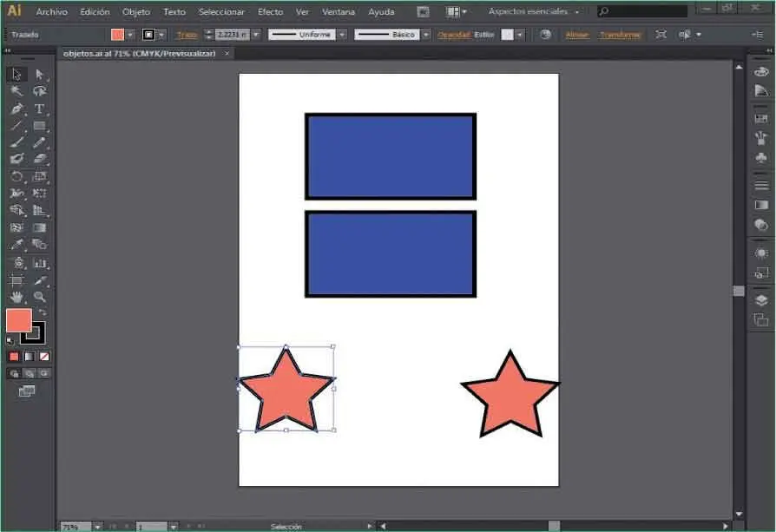Select the Magic Wand tool
This screenshot has width=776, height=532.
[16, 91]
